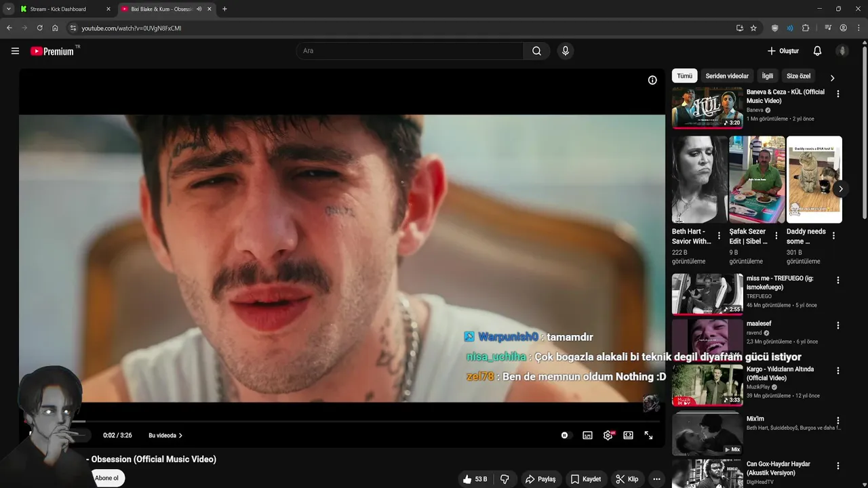Open player settings gear icon
868x488 pixels.
[x=608, y=435]
